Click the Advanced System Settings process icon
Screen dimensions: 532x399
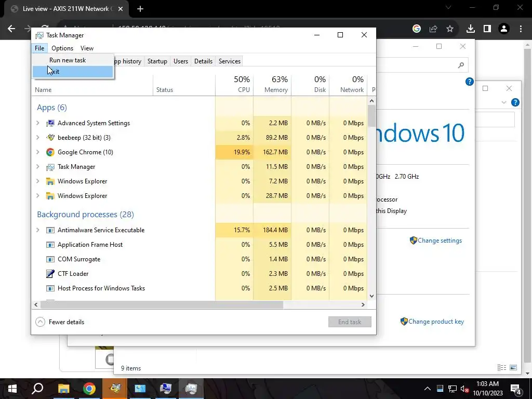pos(50,123)
